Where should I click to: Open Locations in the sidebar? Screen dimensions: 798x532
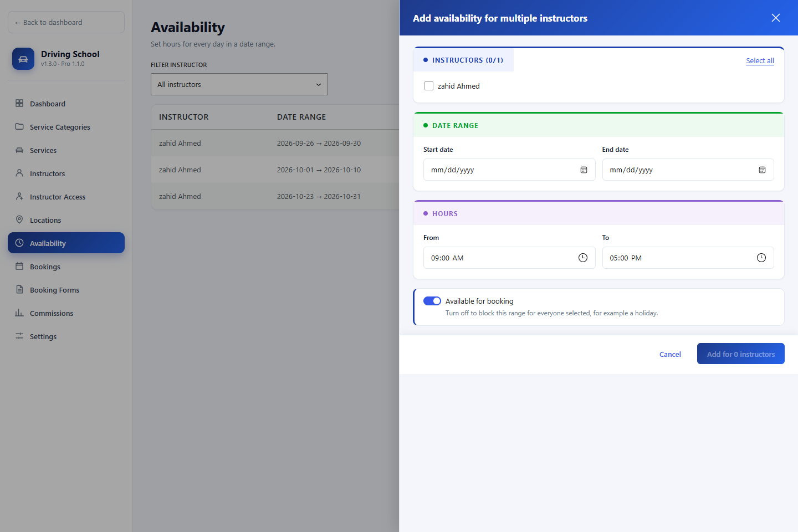[66, 220]
